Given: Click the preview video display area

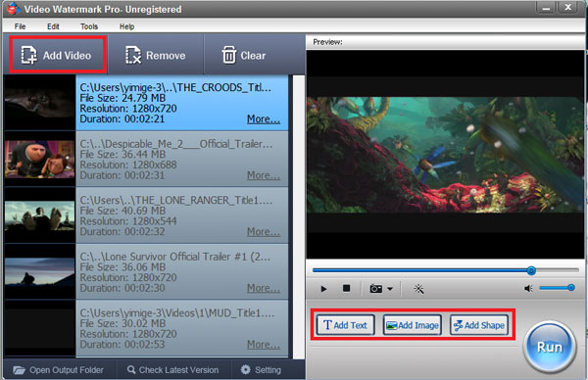Looking at the screenshot, I should coord(445,155).
